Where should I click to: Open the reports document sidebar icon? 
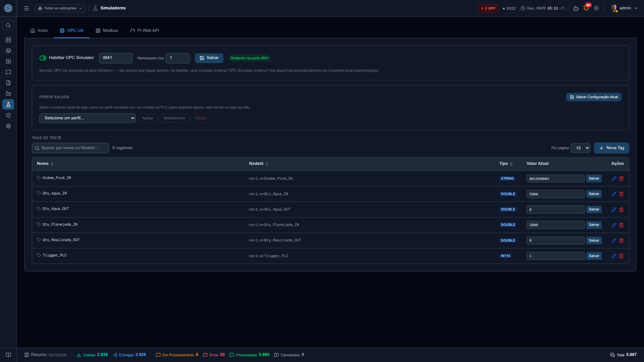tap(8, 83)
